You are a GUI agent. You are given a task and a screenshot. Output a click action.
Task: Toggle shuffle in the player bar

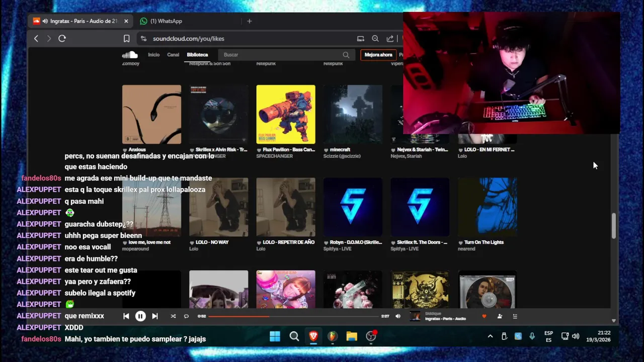173,316
